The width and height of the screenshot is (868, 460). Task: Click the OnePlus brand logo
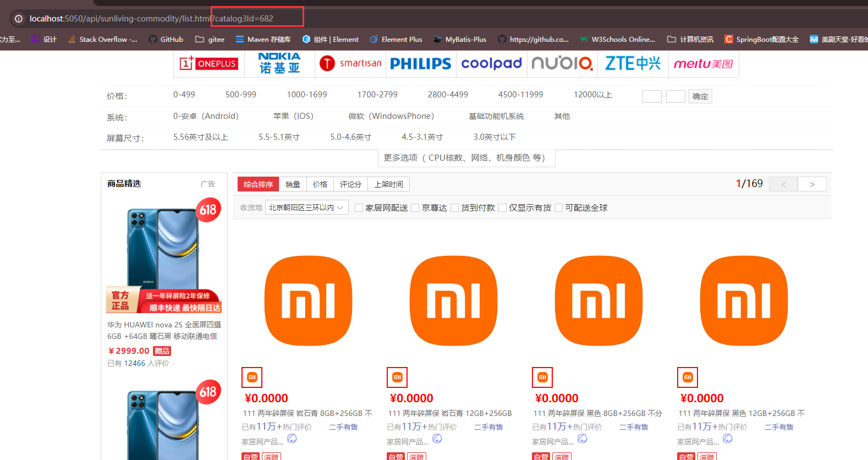coord(208,64)
